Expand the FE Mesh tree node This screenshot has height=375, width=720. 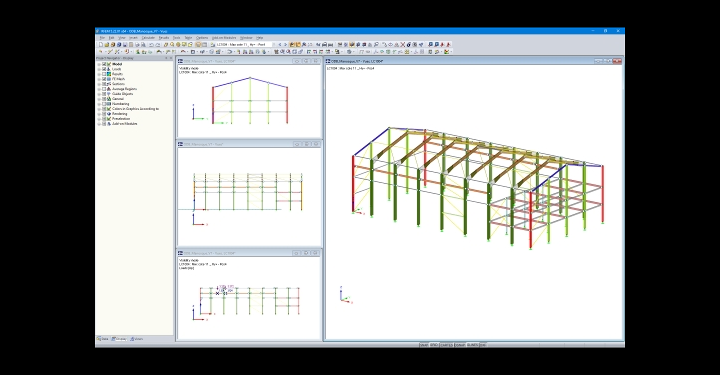point(99,79)
